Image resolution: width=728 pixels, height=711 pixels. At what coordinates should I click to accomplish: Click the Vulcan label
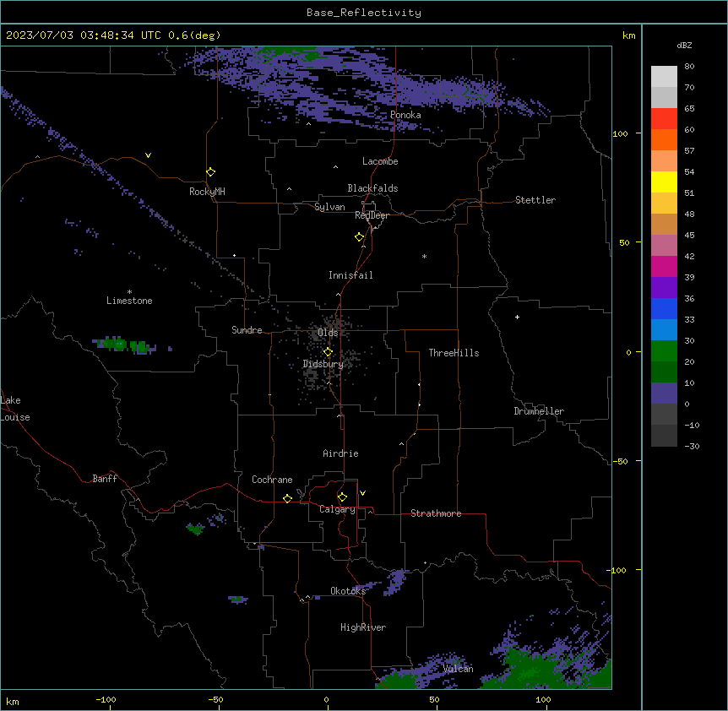[458, 669]
